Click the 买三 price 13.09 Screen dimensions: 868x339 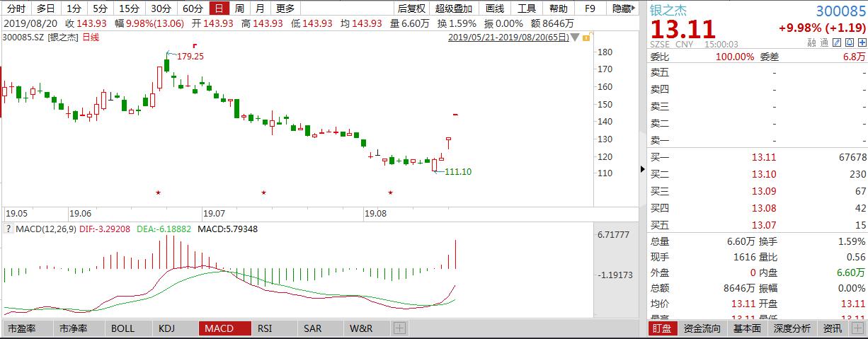click(x=764, y=191)
